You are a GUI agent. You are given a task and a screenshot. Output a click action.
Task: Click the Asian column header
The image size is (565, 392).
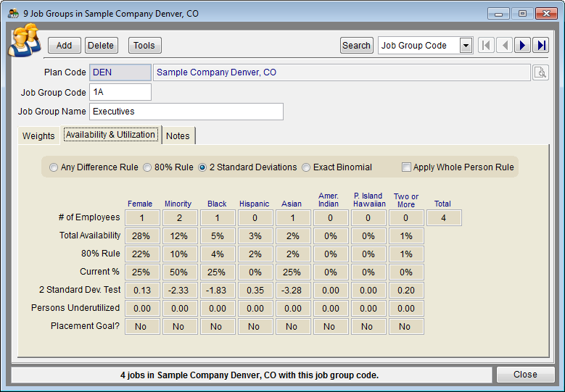[292, 204]
